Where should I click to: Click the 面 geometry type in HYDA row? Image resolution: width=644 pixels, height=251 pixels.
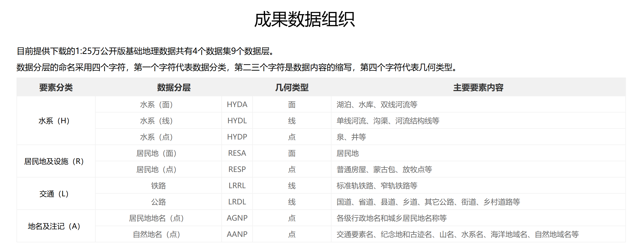pos(292,104)
